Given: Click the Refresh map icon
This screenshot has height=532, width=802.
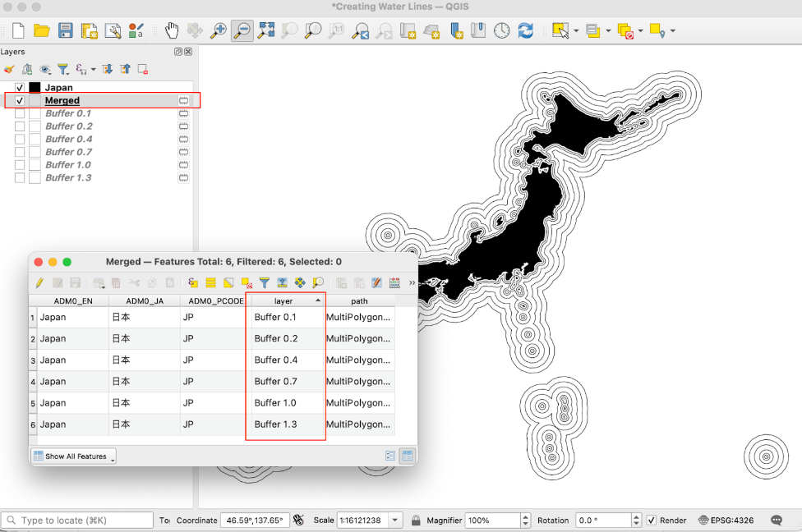Looking at the screenshot, I should [525, 31].
